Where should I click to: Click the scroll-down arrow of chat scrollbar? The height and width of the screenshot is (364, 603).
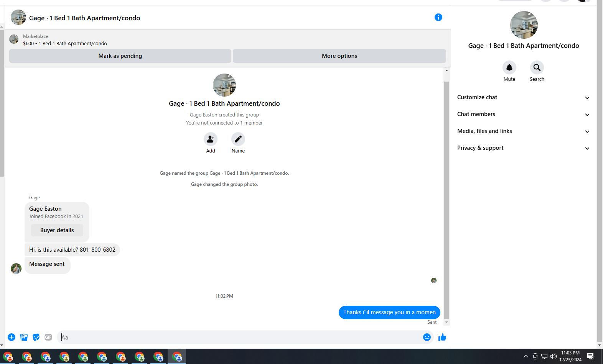446,323
